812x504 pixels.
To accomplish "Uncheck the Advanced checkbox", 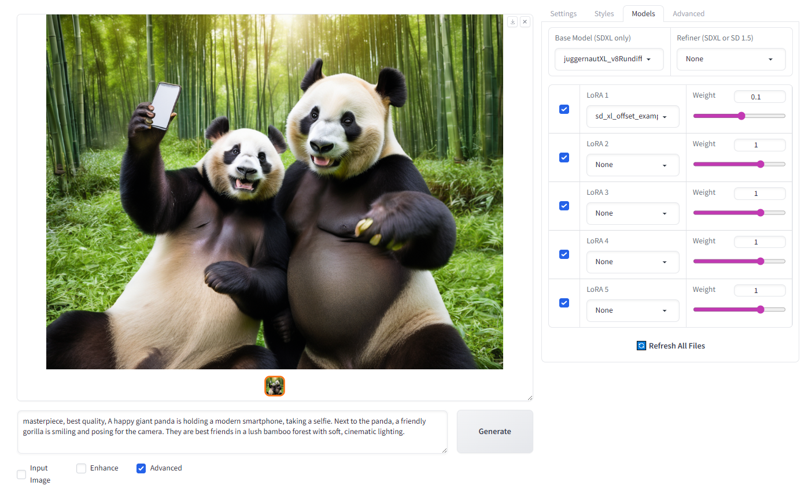I will tap(141, 468).
